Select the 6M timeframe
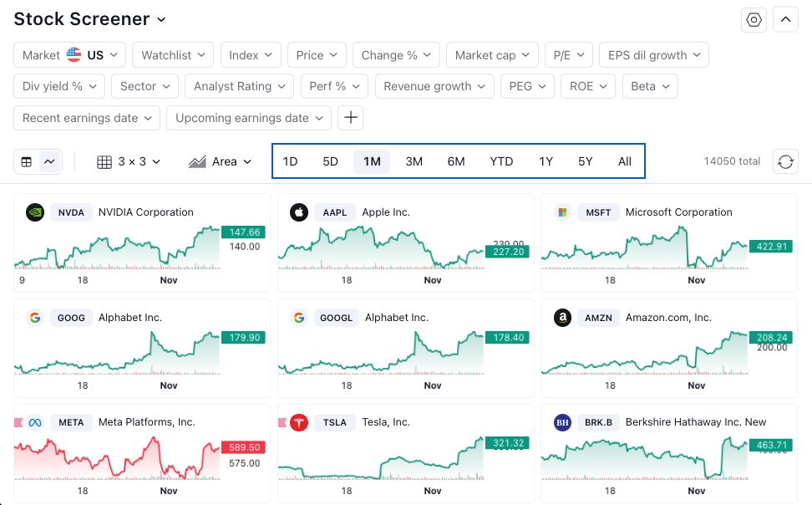 (x=456, y=161)
